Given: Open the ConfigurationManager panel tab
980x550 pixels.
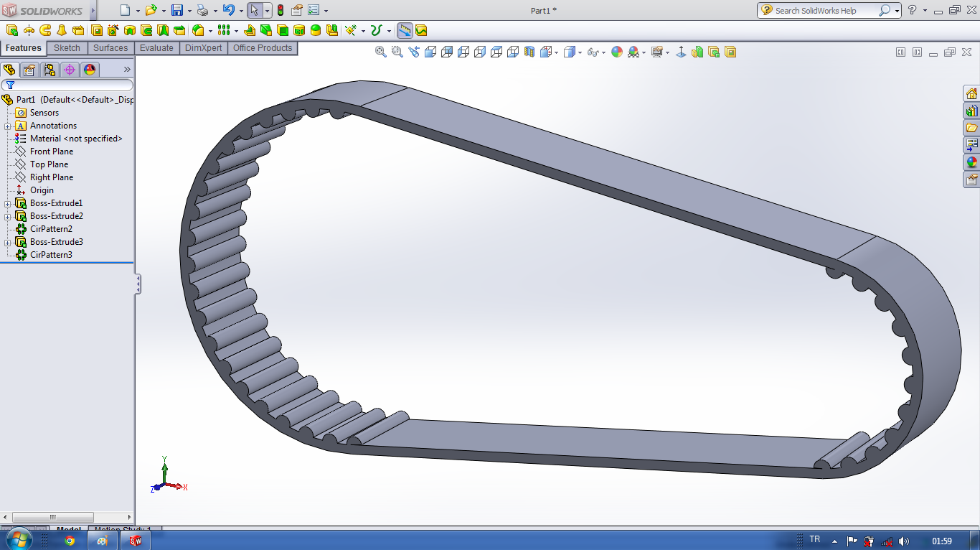Looking at the screenshot, I should [50, 70].
